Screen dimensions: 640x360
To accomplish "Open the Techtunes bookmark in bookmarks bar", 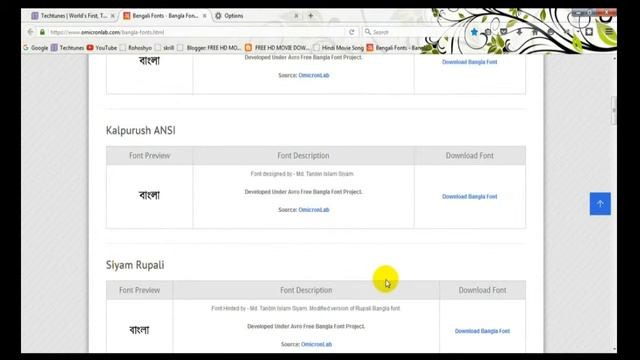I will tap(67, 48).
